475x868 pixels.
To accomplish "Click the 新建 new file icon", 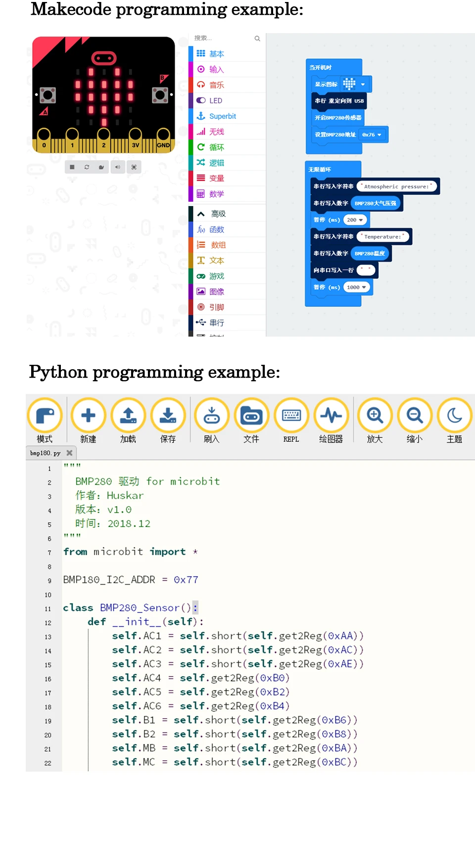I will pos(88,416).
